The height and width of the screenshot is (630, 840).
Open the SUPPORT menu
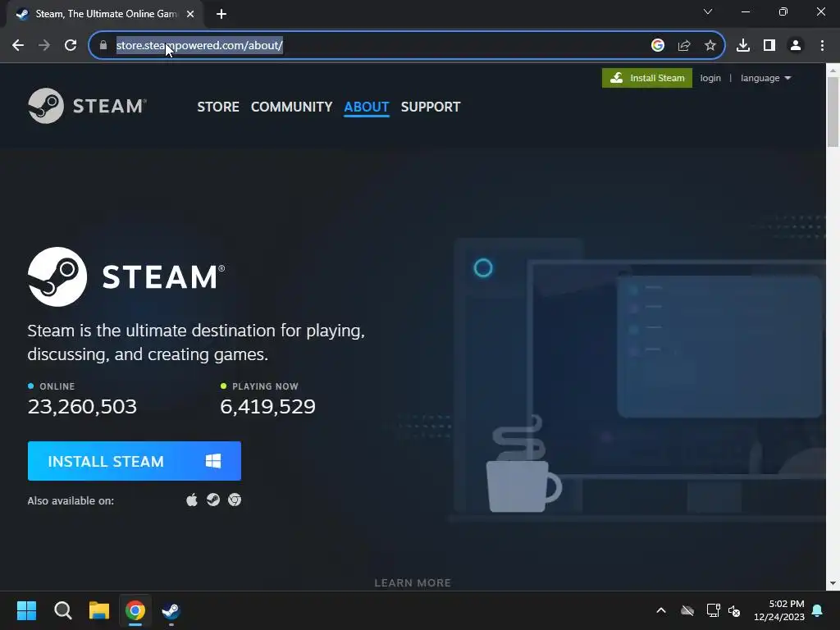tap(431, 107)
